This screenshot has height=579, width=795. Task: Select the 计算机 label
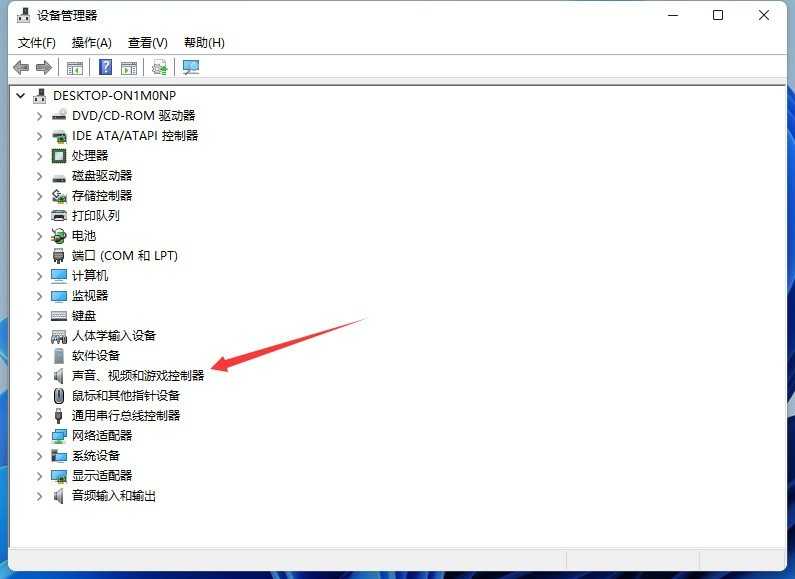coord(90,275)
